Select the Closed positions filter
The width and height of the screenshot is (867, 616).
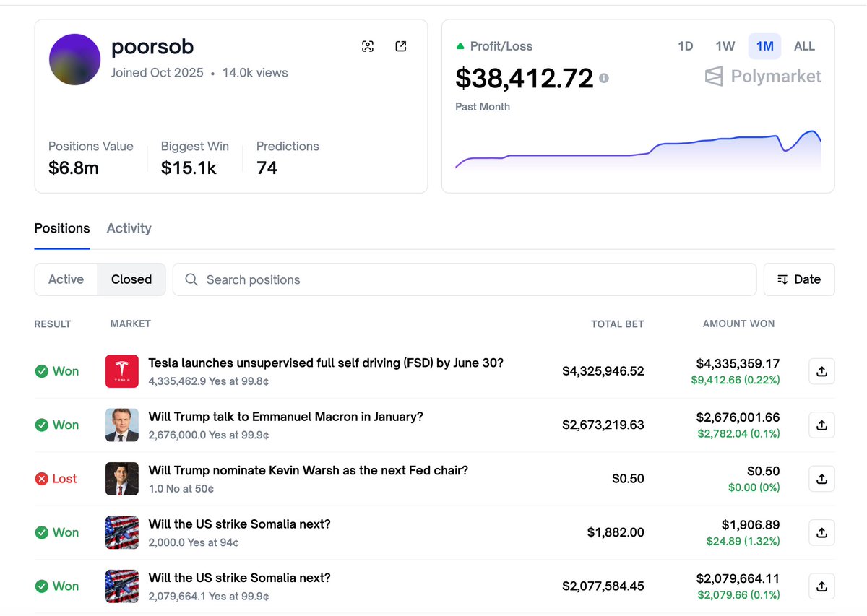(x=131, y=279)
